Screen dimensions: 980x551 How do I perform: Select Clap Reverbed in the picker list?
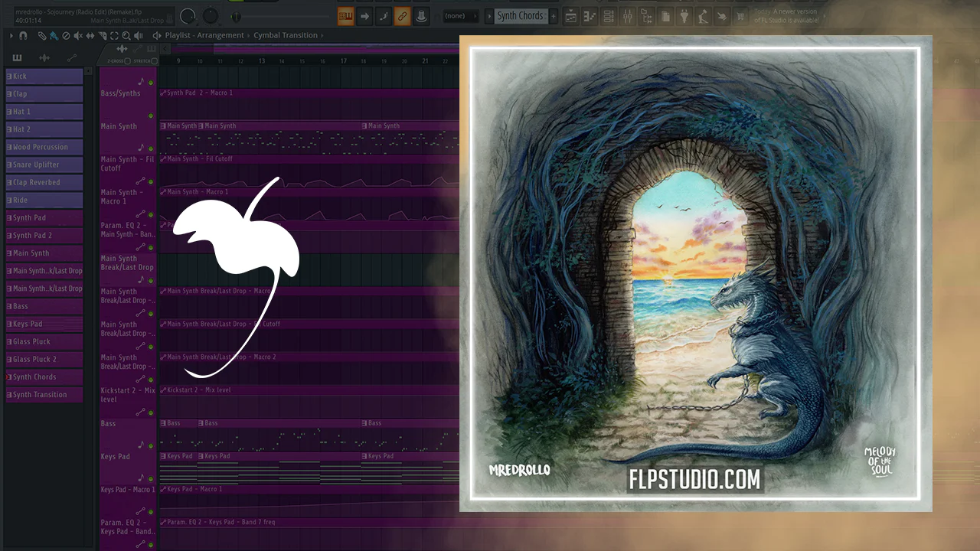(x=44, y=182)
